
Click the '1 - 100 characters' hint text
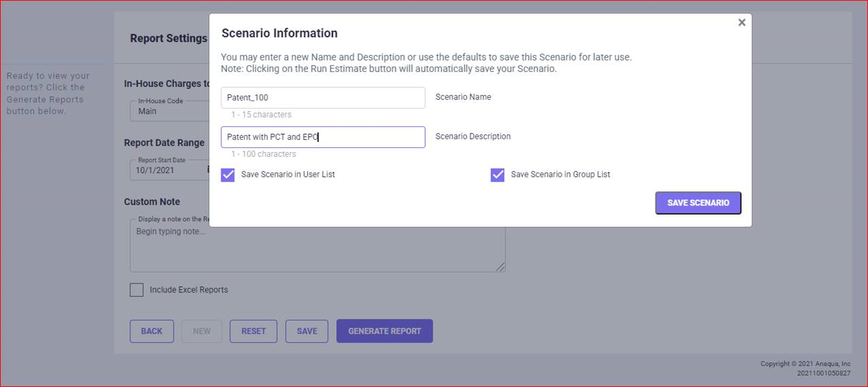coord(263,154)
